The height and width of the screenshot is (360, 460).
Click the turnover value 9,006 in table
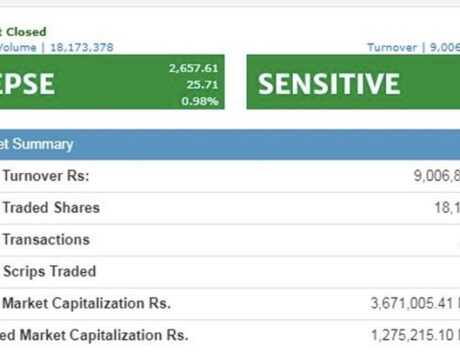point(437,176)
